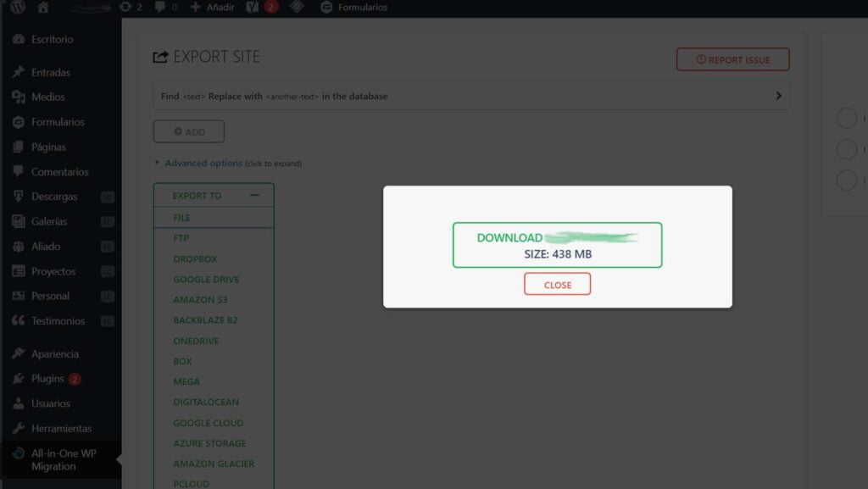Click the REPORT ISSUE button
This screenshot has height=489, width=868.
pos(732,59)
